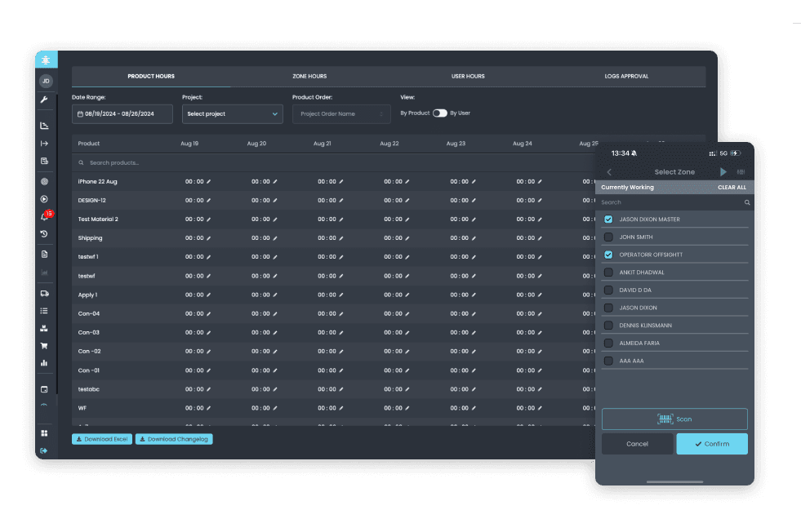Open notifications via the bell icon
The height and width of the screenshot is (532, 801).
[44, 217]
